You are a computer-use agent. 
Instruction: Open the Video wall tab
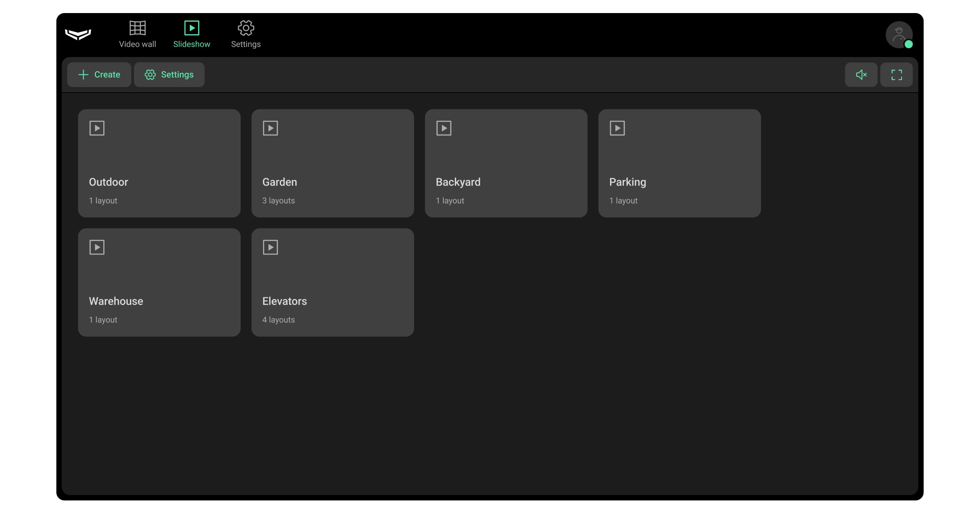pos(138,35)
